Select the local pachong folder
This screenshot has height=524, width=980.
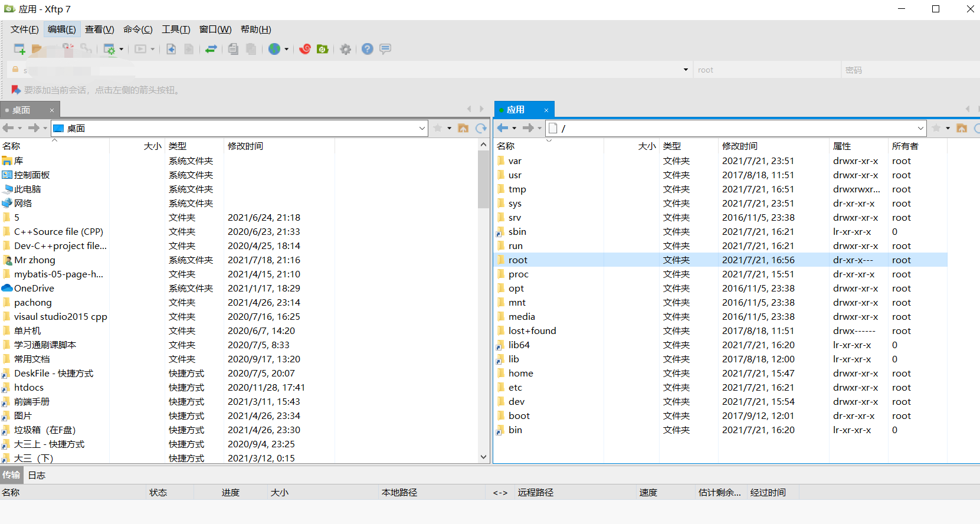[32, 302]
